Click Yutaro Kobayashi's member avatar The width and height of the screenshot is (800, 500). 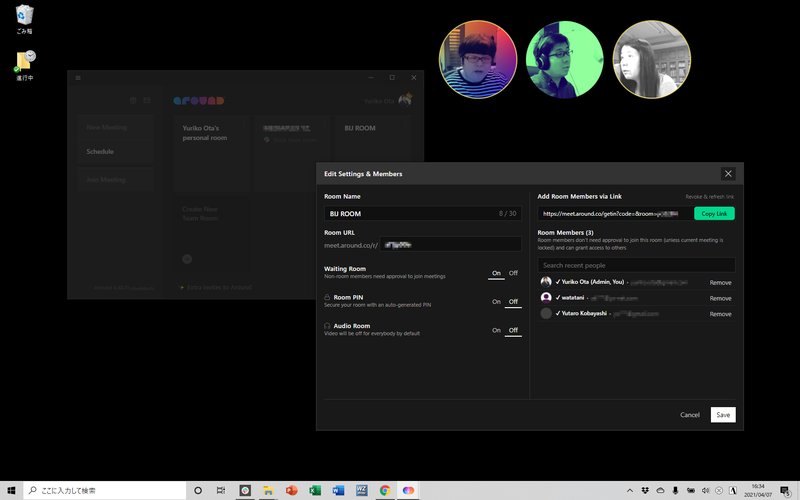point(546,313)
